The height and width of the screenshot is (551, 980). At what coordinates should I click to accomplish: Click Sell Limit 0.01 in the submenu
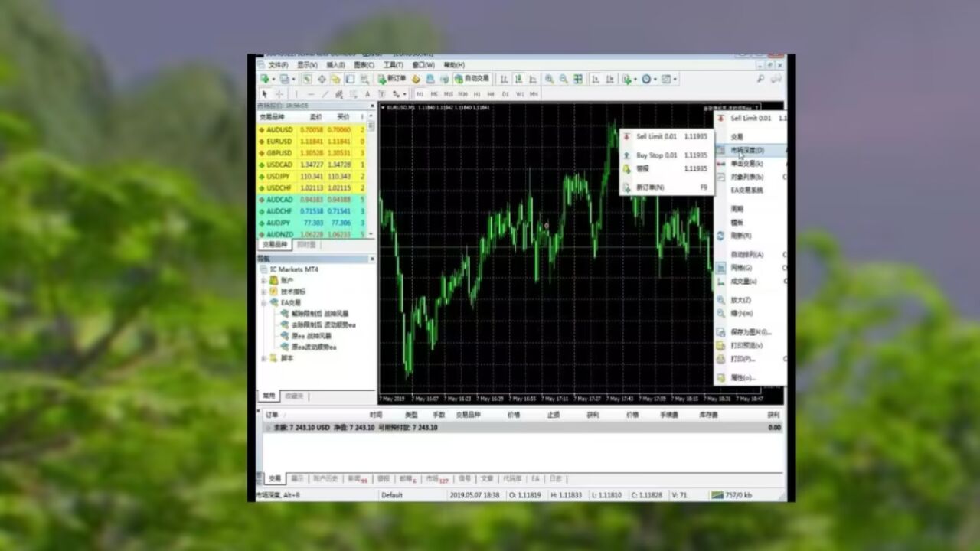[x=657, y=136]
